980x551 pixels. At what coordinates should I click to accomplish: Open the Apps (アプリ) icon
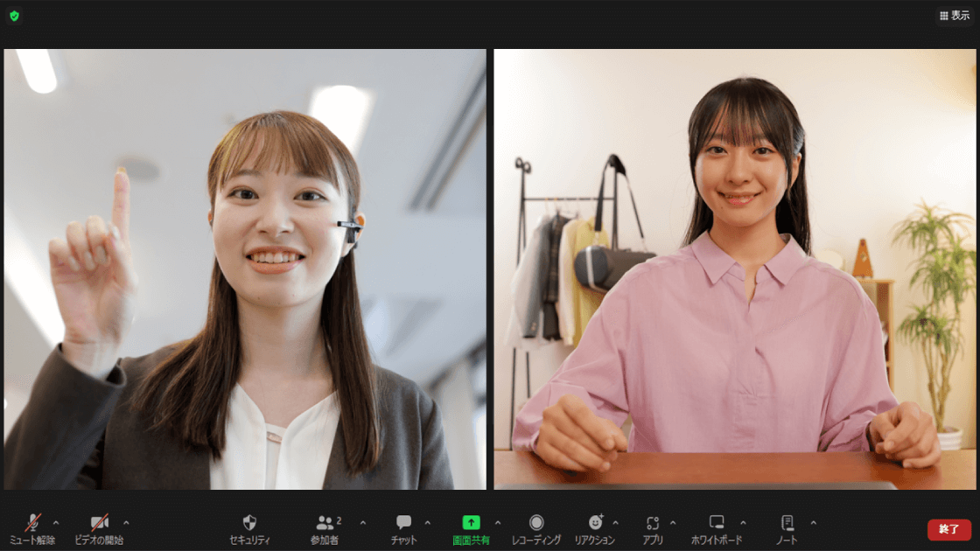point(653,523)
